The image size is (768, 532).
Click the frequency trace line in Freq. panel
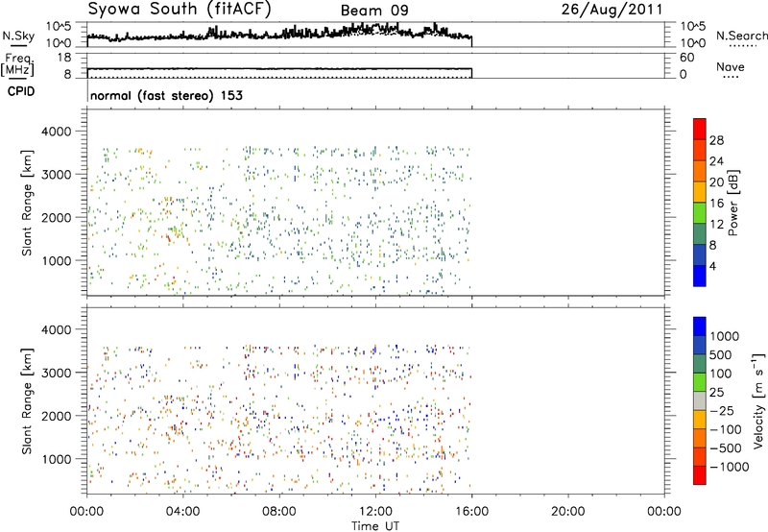click(x=279, y=68)
